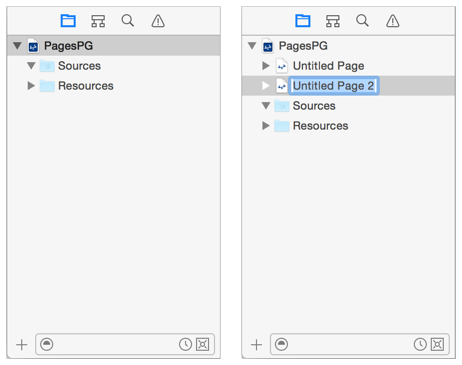462x365 pixels.
Task: Expand Untitled Page 2 disclosure triangle
Action: 266,86
